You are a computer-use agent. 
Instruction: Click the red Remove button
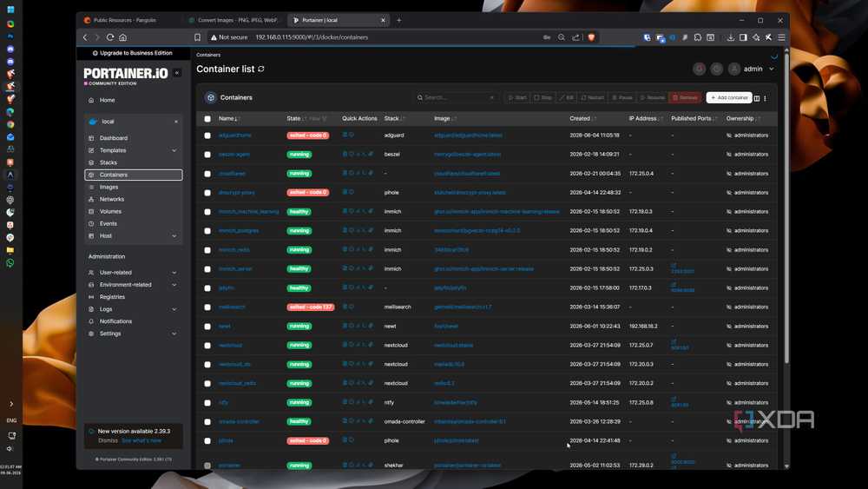point(685,97)
